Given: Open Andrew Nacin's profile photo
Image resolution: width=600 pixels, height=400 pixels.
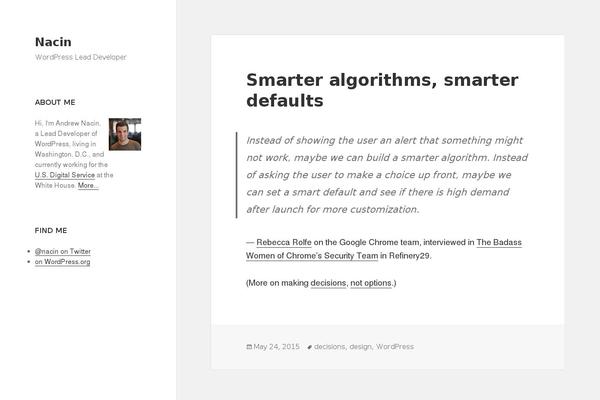Looking at the screenshot, I should point(125,134).
